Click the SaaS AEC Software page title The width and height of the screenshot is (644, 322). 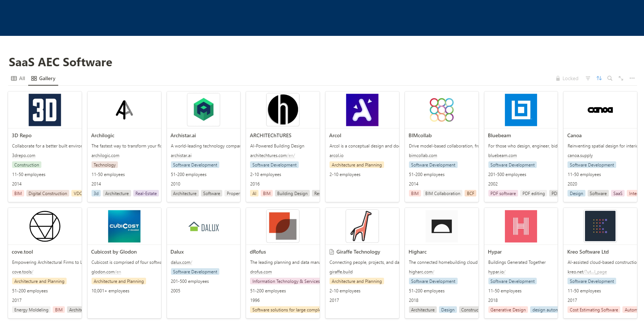click(x=60, y=62)
